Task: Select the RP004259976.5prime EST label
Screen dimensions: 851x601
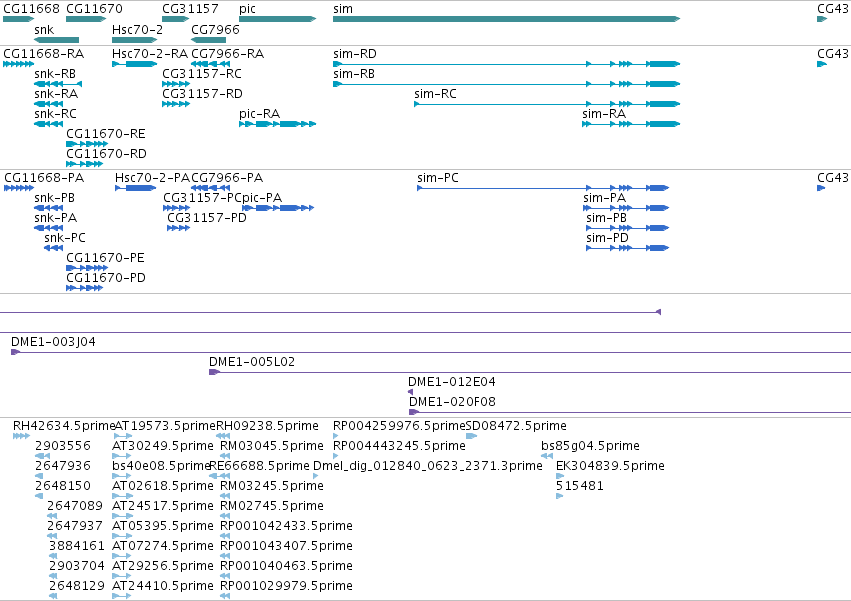Action: point(399,426)
